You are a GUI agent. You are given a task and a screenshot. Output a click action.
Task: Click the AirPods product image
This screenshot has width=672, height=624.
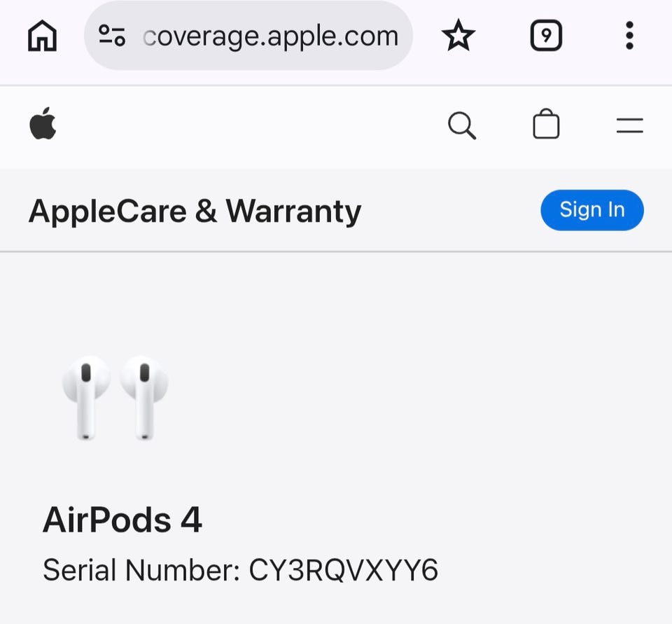pos(115,398)
